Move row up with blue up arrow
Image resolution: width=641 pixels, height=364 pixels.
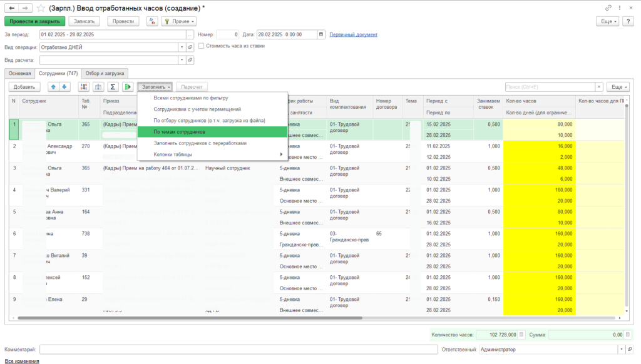[53, 87]
